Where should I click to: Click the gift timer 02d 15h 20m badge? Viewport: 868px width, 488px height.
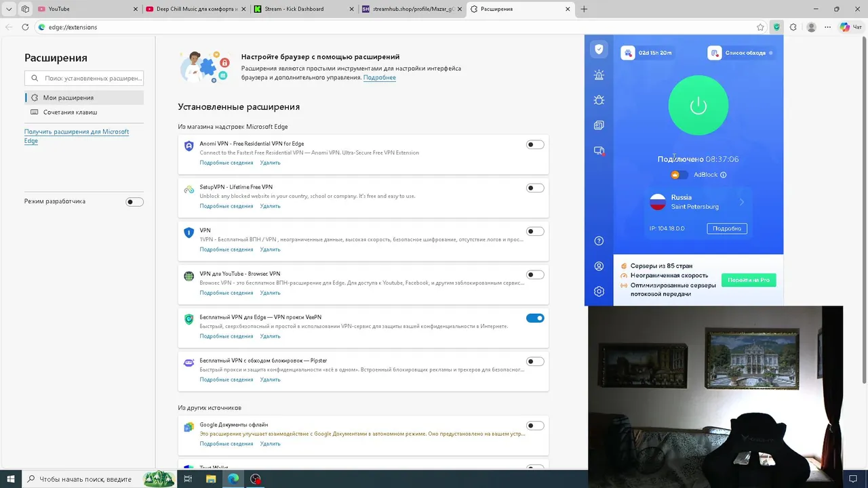[648, 52]
